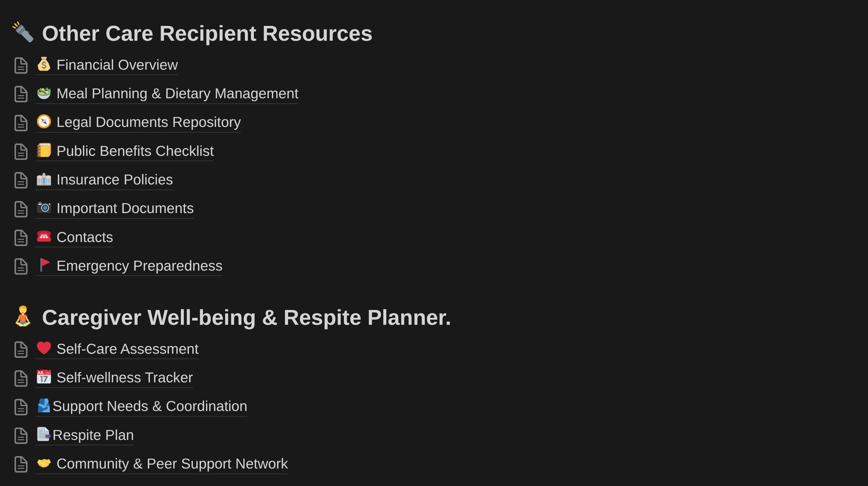Click the yellow notebook icon for Public Benefits
The image size is (868, 486).
click(x=44, y=150)
